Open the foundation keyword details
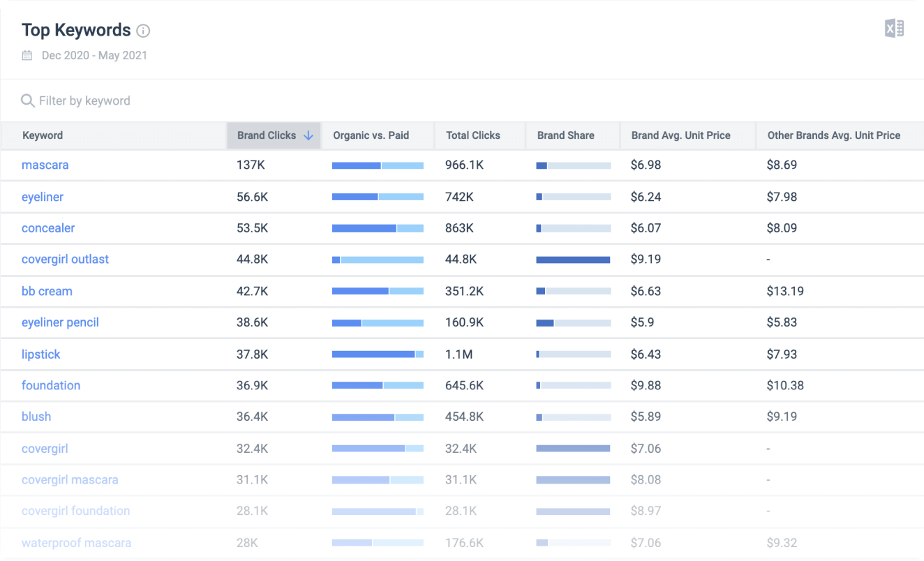Viewport: 924px width, 561px height. [x=51, y=385]
